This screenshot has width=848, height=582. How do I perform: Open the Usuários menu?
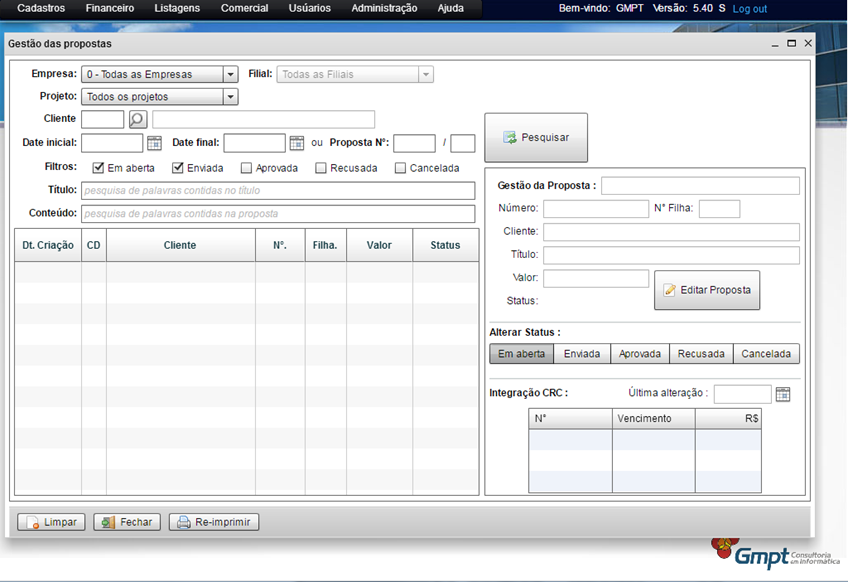[309, 8]
